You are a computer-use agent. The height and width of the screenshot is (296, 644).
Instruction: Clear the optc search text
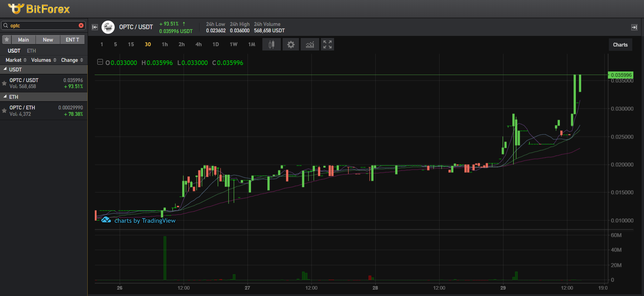pyautogui.click(x=81, y=26)
